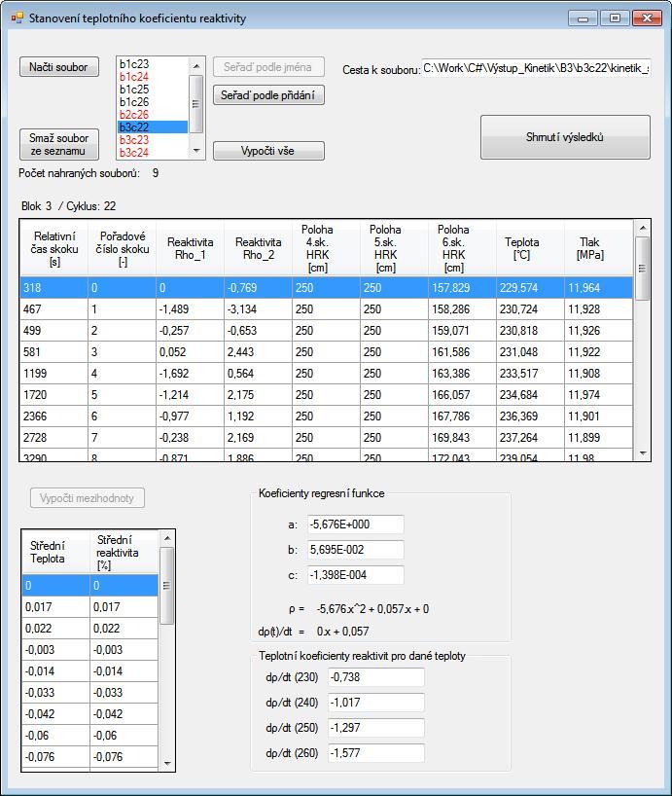Viewport: 672px width, 796px height.
Task: Click Pořadové číslo skoku column header
Action: (x=123, y=249)
